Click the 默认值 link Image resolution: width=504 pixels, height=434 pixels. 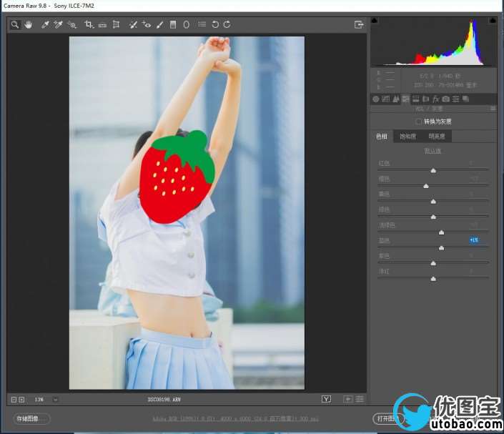coord(433,151)
